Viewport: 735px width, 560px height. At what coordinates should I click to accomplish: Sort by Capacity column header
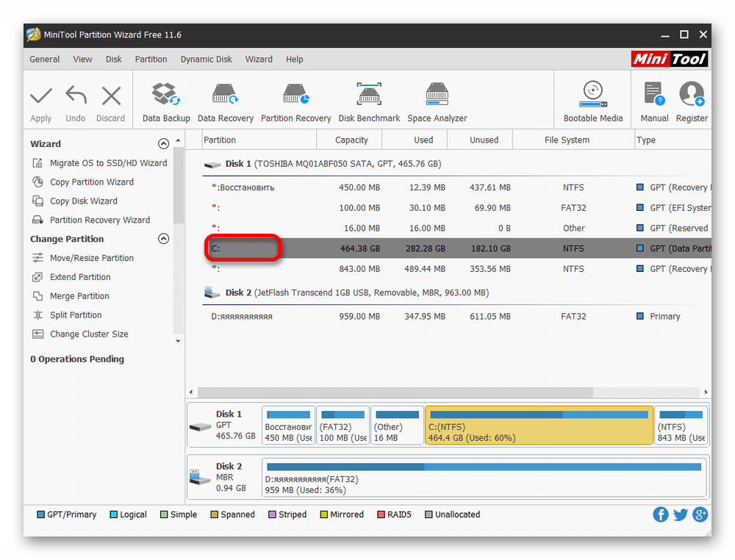point(350,140)
